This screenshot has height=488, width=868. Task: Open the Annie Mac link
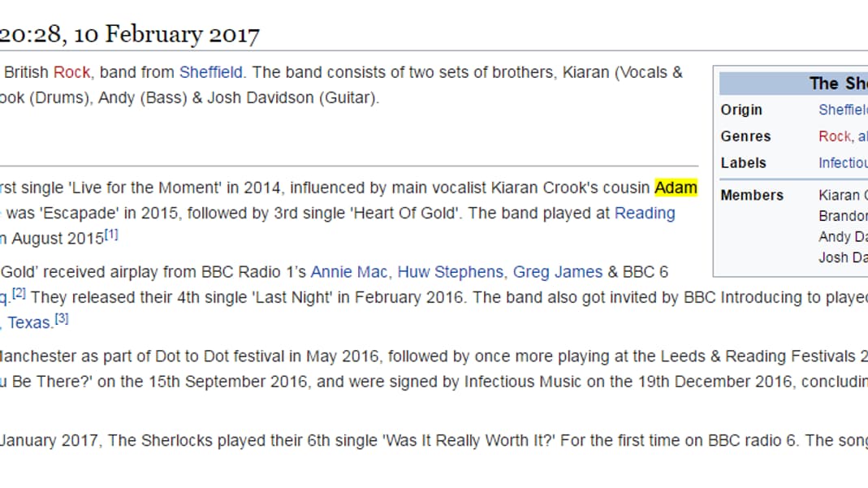click(349, 272)
